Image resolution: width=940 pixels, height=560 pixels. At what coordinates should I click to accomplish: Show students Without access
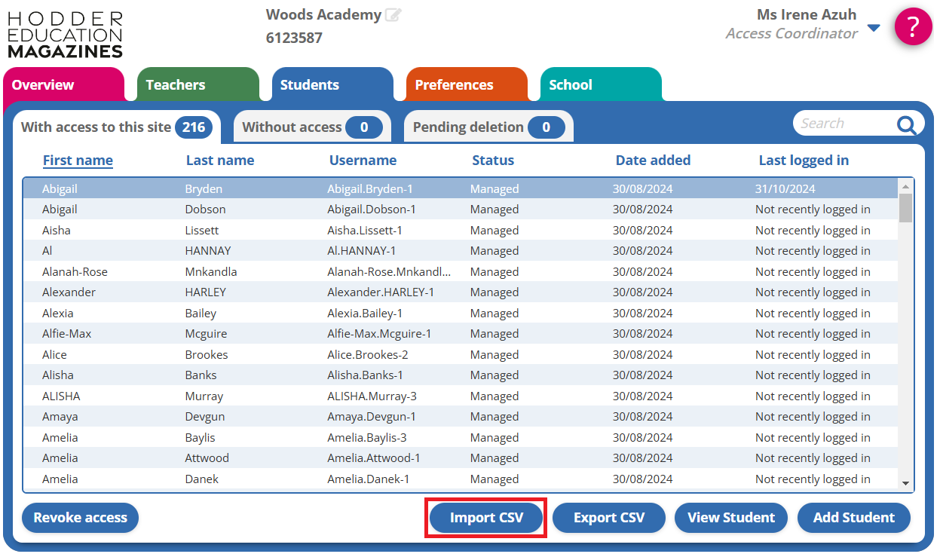coord(311,127)
